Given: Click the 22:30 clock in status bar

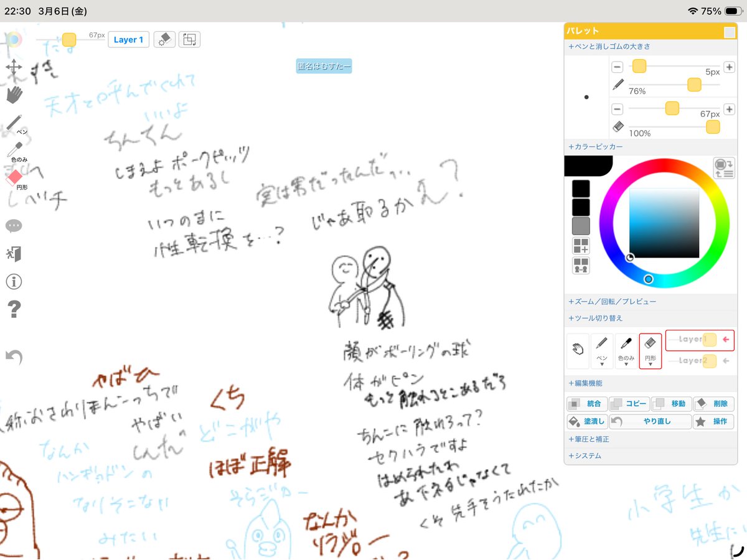Looking at the screenshot, I should click(x=17, y=11).
